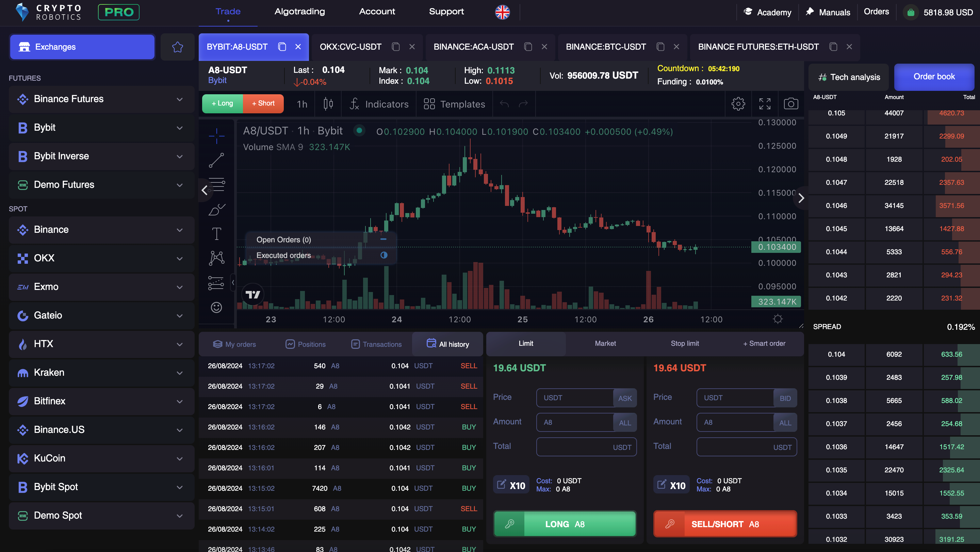Open the emoji icons tool
This screenshot has height=552, width=980.
click(216, 307)
